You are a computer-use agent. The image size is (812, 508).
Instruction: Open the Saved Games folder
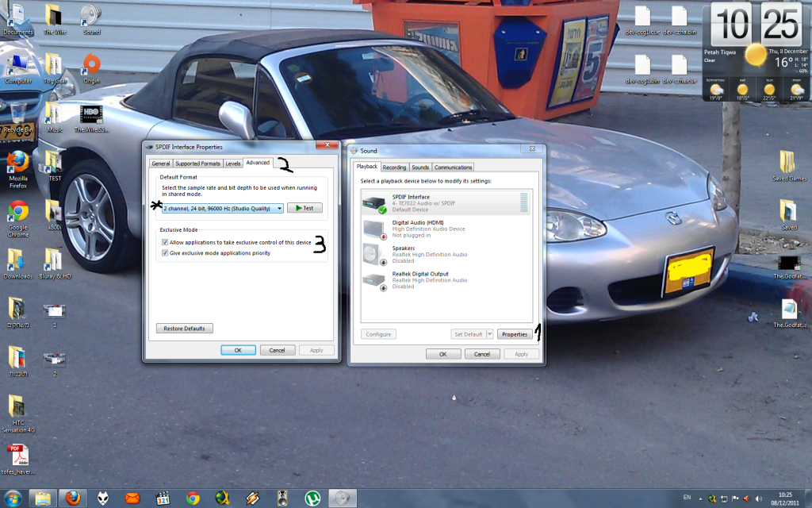(789, 166)
